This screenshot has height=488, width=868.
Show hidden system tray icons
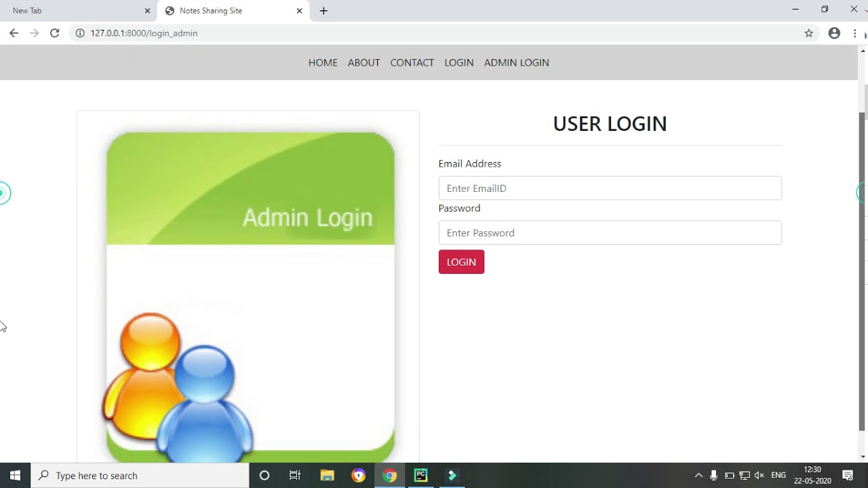(x=698, y=476)
